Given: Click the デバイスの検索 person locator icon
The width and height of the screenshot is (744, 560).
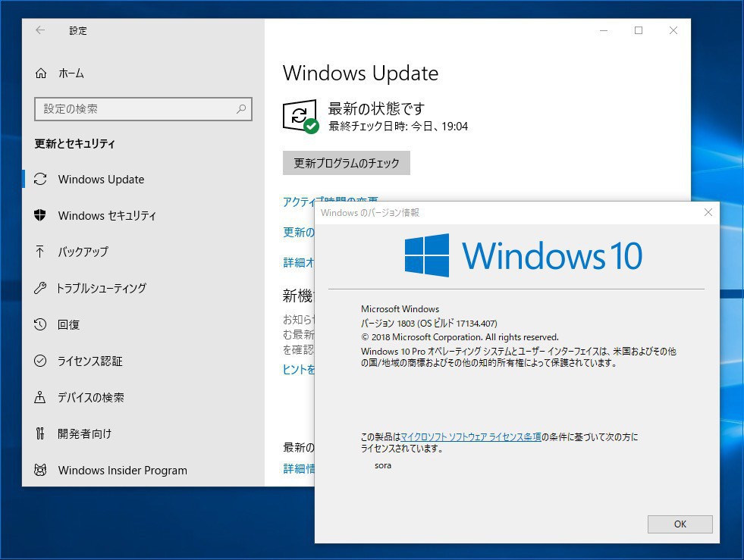Looking at the screenshot, I should pos(40,397).
